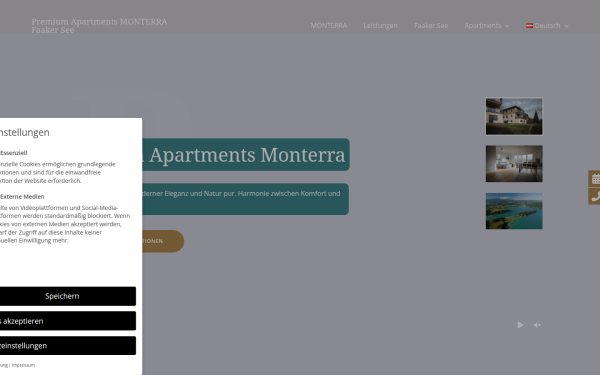Image resolution: width=600 pixels, height=375 pixels.
Task: Open the 'einstellungen' cookie button
Action: (67, 346)
